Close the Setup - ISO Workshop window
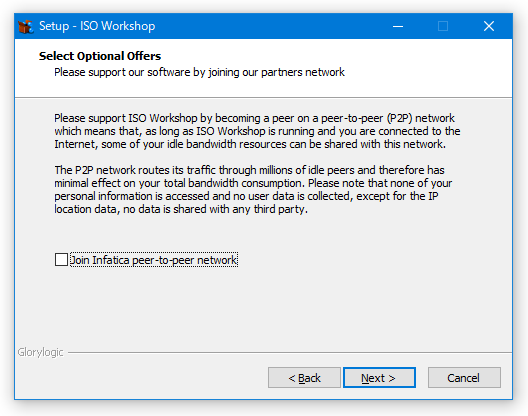This screenshot has height=416, width=528. tap(489, 26)
